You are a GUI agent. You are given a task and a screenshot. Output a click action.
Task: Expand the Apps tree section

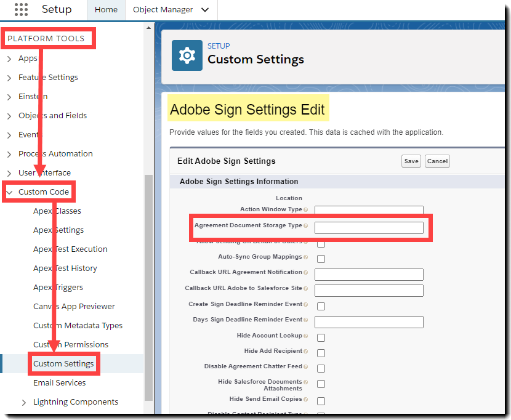pyautogui.click(x=9, y=59)
